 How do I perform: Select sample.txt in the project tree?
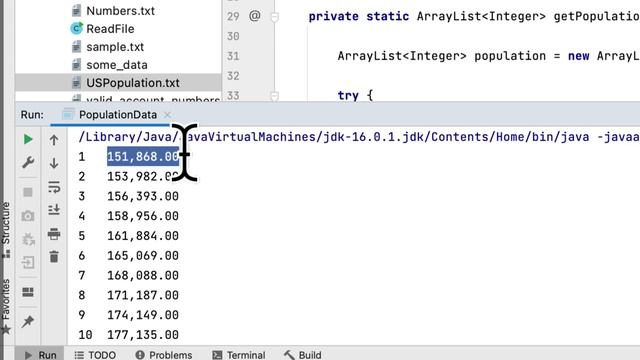click(x=115, y=47)
